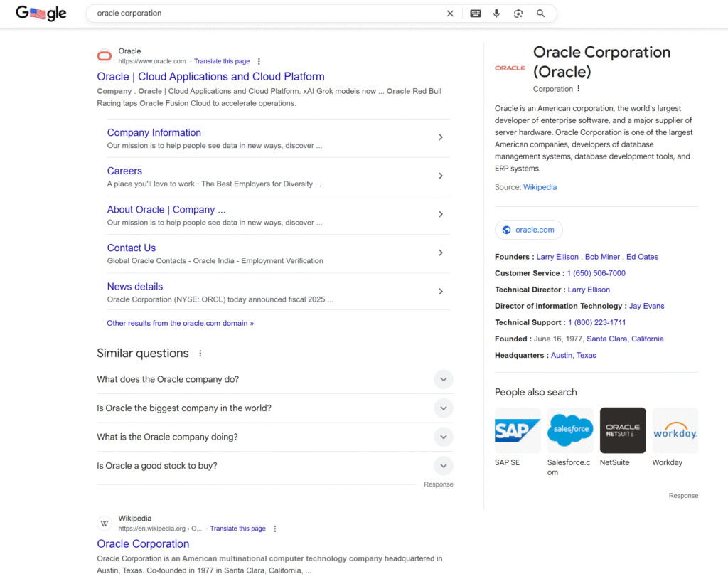Viewport: 728px width, 584px height.
Task: Open founder Larry Ellison link
Action: pos(557,257)
